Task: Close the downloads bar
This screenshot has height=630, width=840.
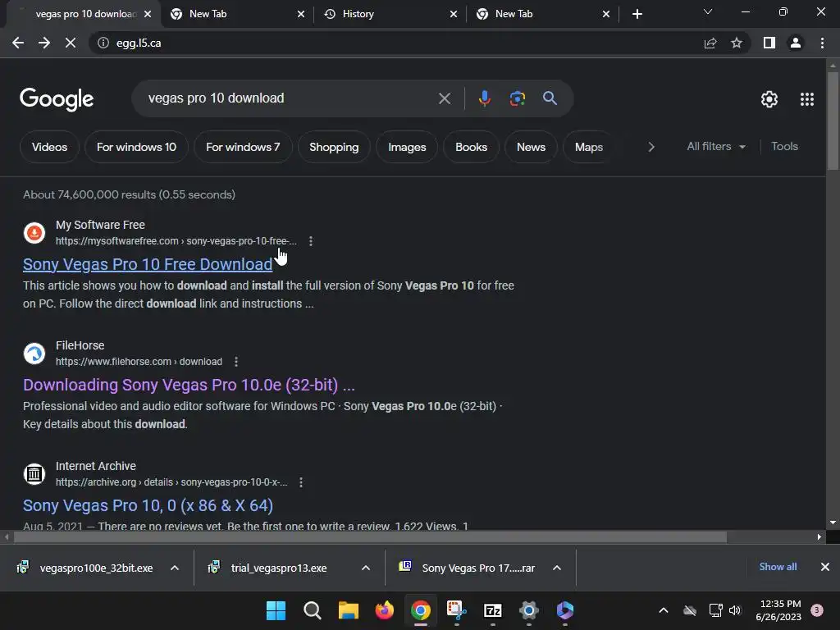Action: (x=825, y=567)
